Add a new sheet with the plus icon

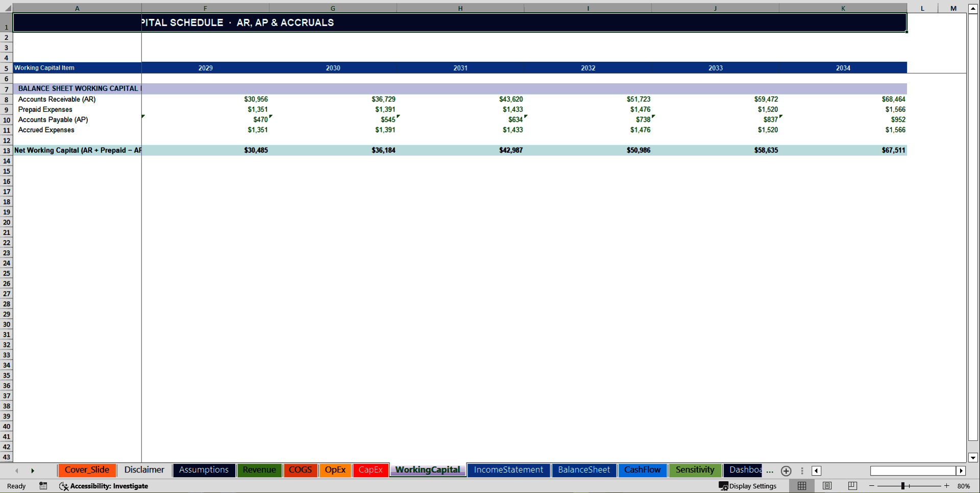[x=786, y=471]
